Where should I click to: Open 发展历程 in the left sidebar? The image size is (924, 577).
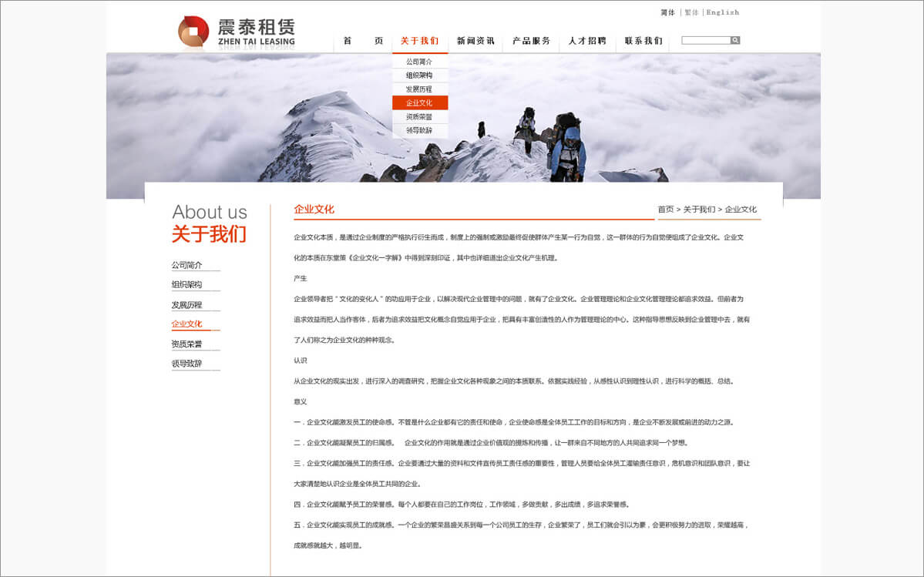click(x=186, y=305)
